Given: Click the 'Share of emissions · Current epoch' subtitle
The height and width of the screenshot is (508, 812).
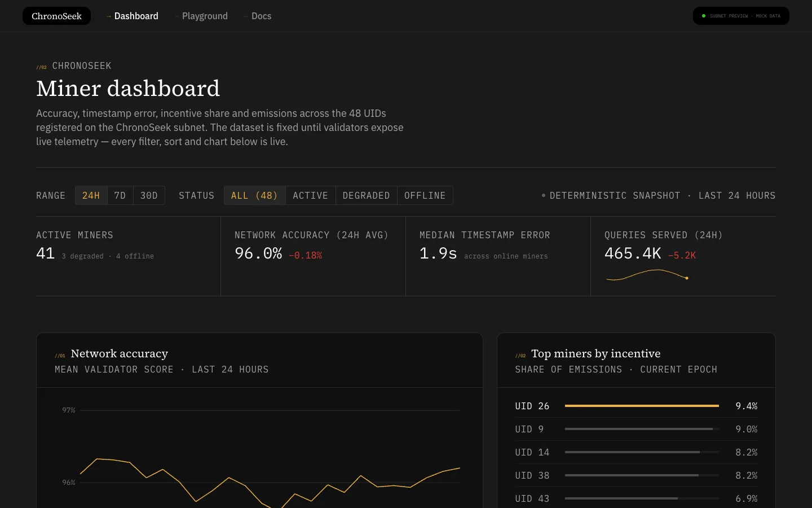Looking at the screenshot, I should (x=616, y=370).
